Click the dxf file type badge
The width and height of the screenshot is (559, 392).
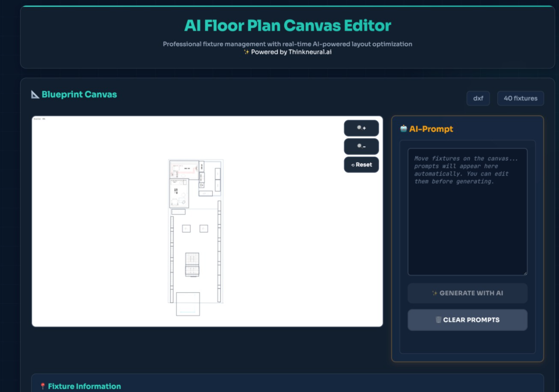pyautogui.click(x=478, y=98)
